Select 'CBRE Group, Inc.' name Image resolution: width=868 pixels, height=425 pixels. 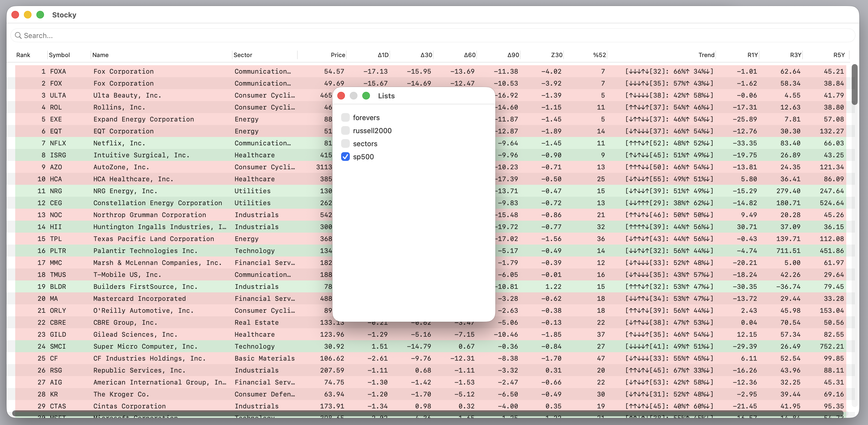(x=125, y=323)
